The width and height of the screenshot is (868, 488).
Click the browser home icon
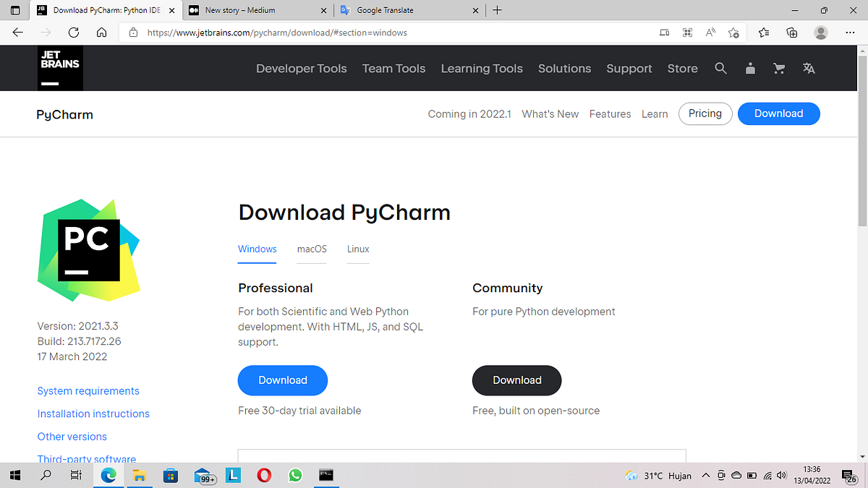[x=101, y=33]
